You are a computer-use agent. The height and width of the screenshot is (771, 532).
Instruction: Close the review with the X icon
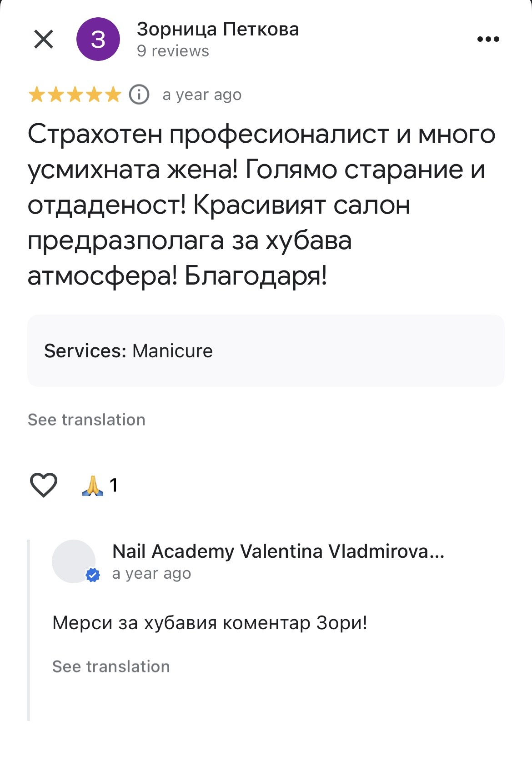point(44,39)
